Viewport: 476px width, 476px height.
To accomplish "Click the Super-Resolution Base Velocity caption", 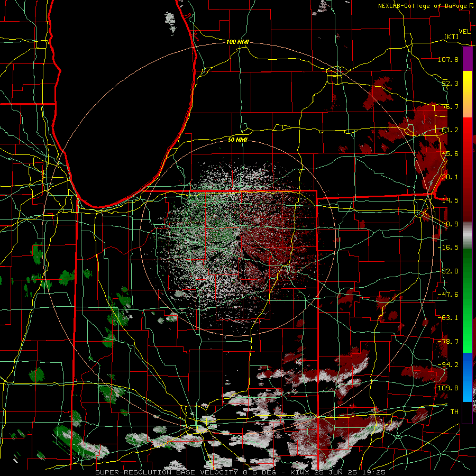I will pyautogui.click(x=240, y=472).
